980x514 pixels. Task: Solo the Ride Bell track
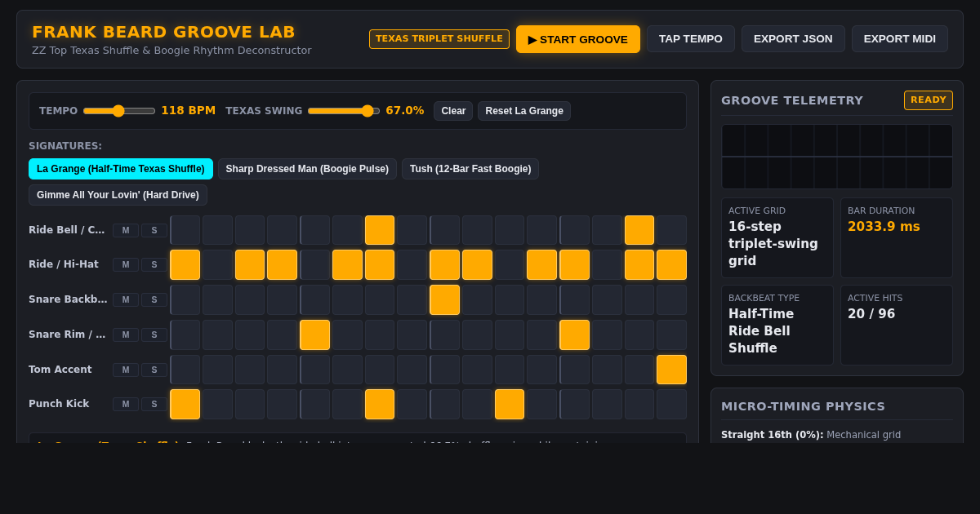[x=154, y=231]
